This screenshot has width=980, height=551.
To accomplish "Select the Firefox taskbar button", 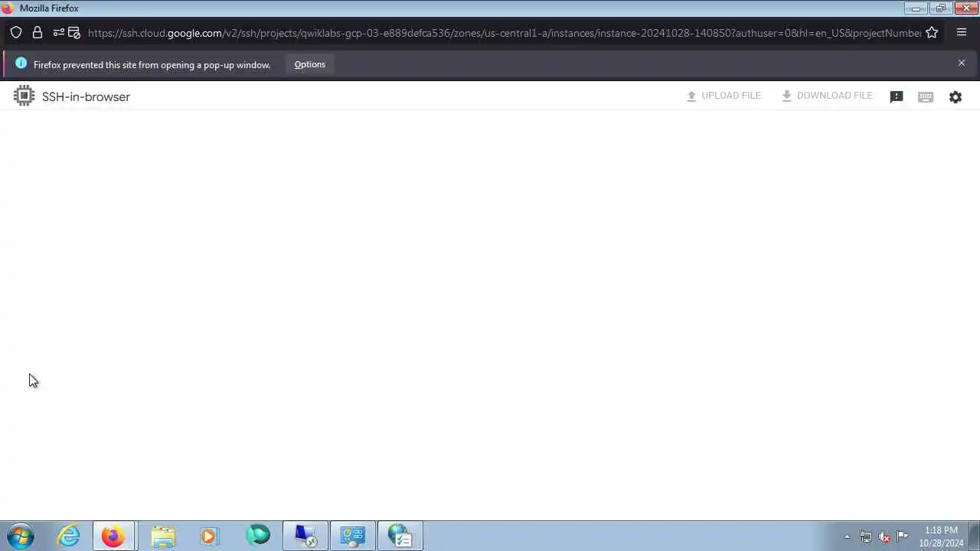I will pyautogui.click(x=114, y=536).
